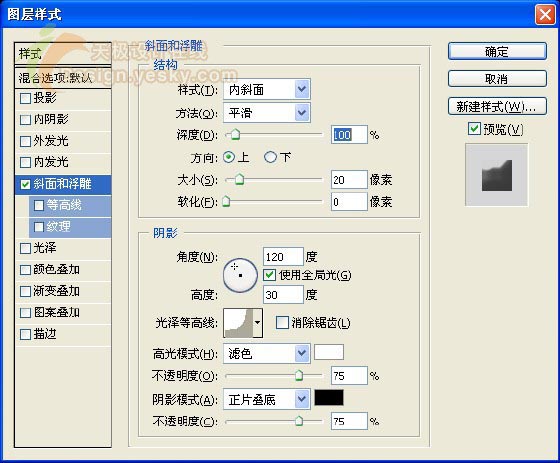Screen dimensions: 560x463
Task: Expand the 样式 style dropdown 内斜面
Action: [267, 89]
